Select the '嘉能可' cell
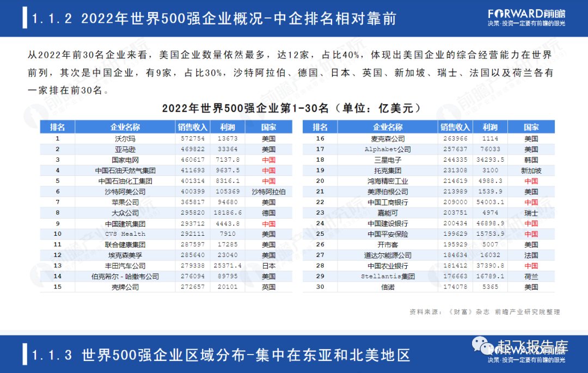 (x=388, y=213)
